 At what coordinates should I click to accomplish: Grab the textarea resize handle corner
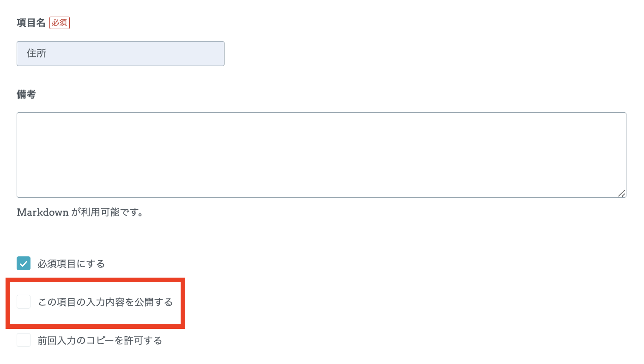(622, 194)
